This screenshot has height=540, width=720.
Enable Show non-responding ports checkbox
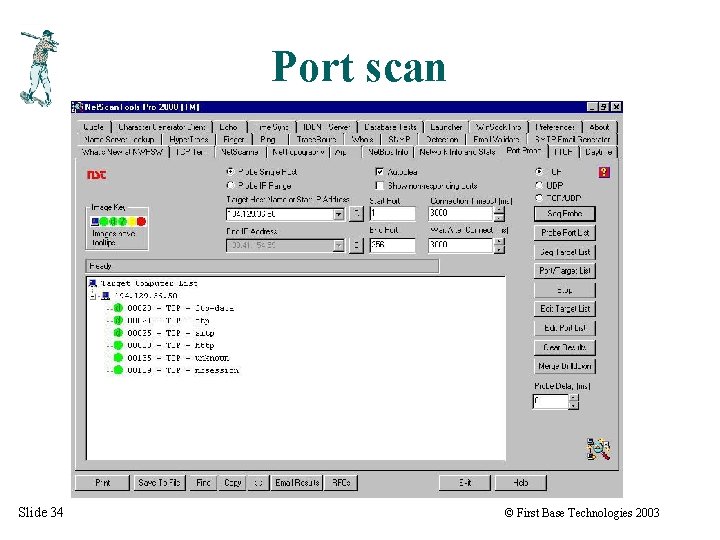(380, 186)
